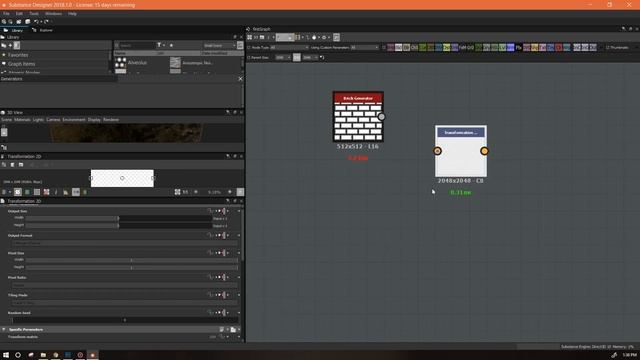This screenshot has width=640, height=360.
Task: Click the link-mode icon in graph toolbar
Action: pyautogui.click(x=308, y=38)
